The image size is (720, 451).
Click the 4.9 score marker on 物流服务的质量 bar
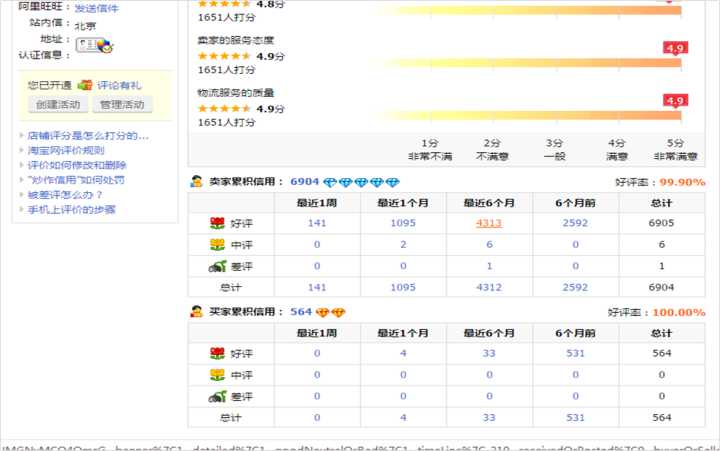[x=674, y=101]
